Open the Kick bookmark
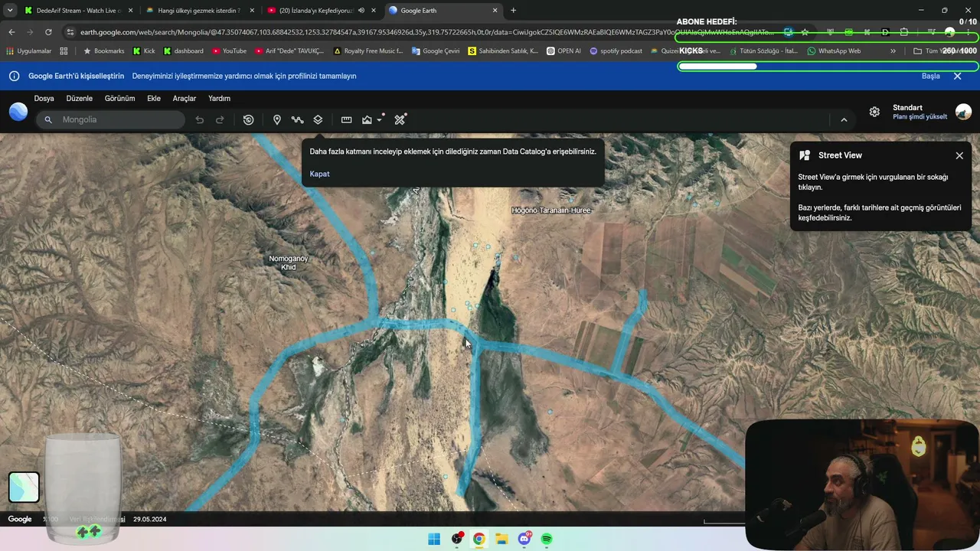Image resolution: width=980 pixels, height=551 pixels. (x=144, y=51)
